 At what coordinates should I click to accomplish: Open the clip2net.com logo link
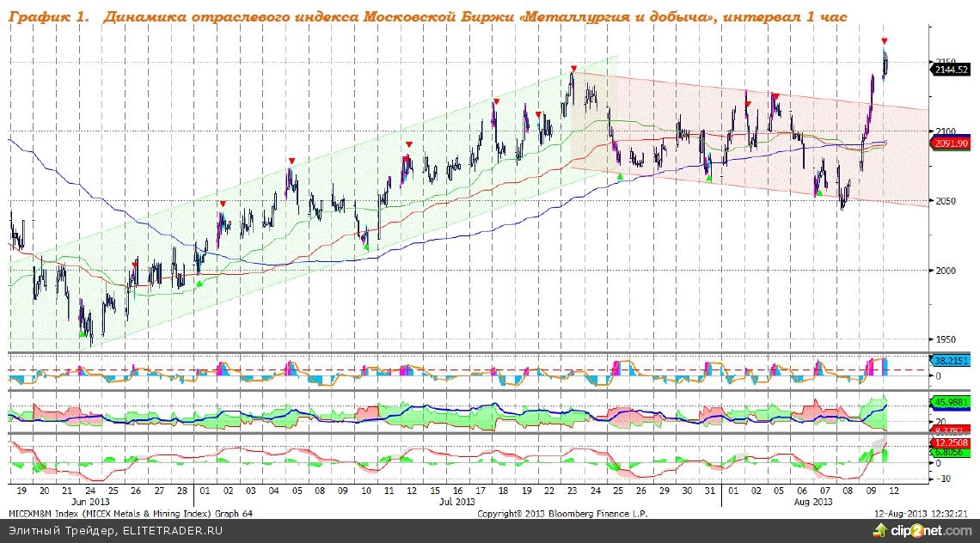[x=937, y=531]
